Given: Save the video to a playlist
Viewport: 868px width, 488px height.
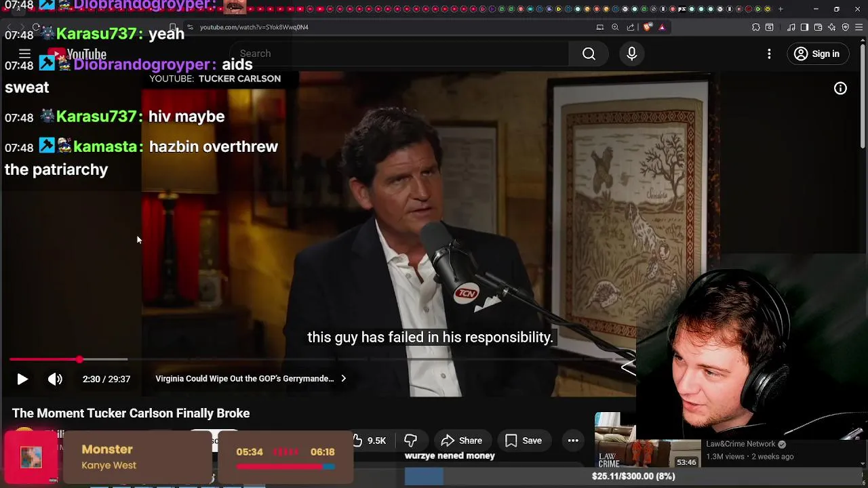Looking at the screenshot, I should pos(523,441).
